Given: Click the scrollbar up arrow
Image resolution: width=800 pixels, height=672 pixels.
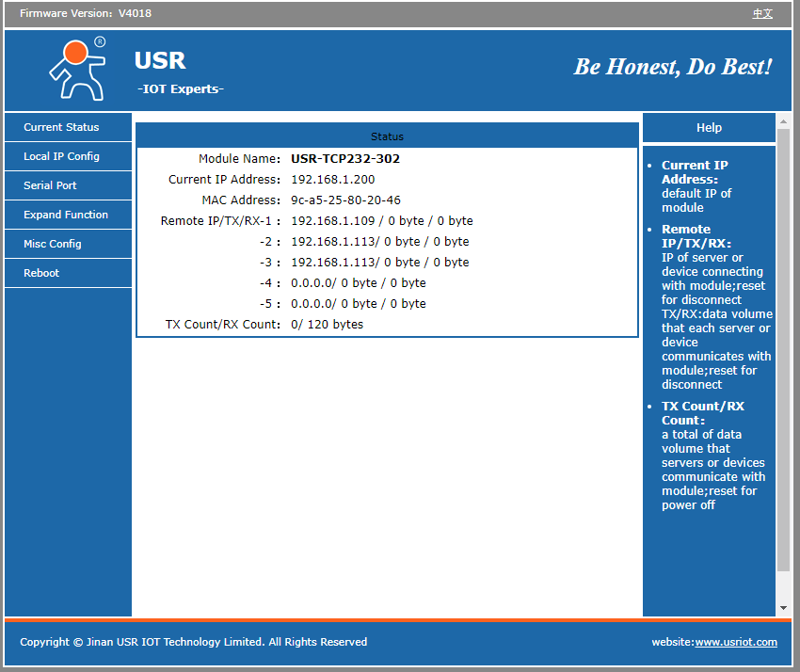Looking at the screenshot, I should click(x=784, y=121).
